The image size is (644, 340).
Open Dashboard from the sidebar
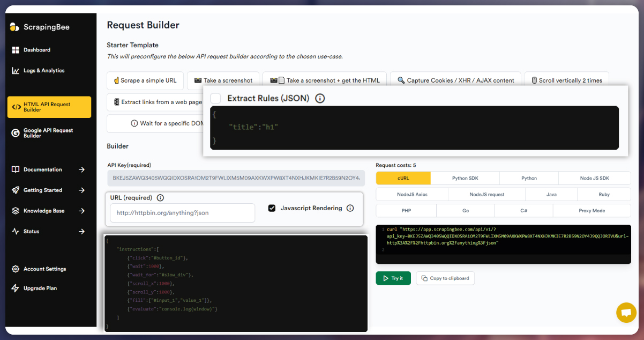tap(37, 50)
